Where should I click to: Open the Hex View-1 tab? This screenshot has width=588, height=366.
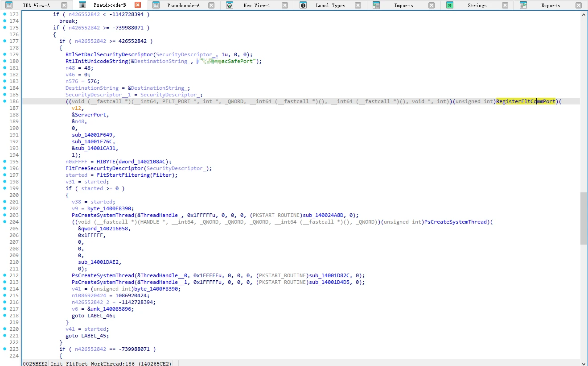(257, 5)
